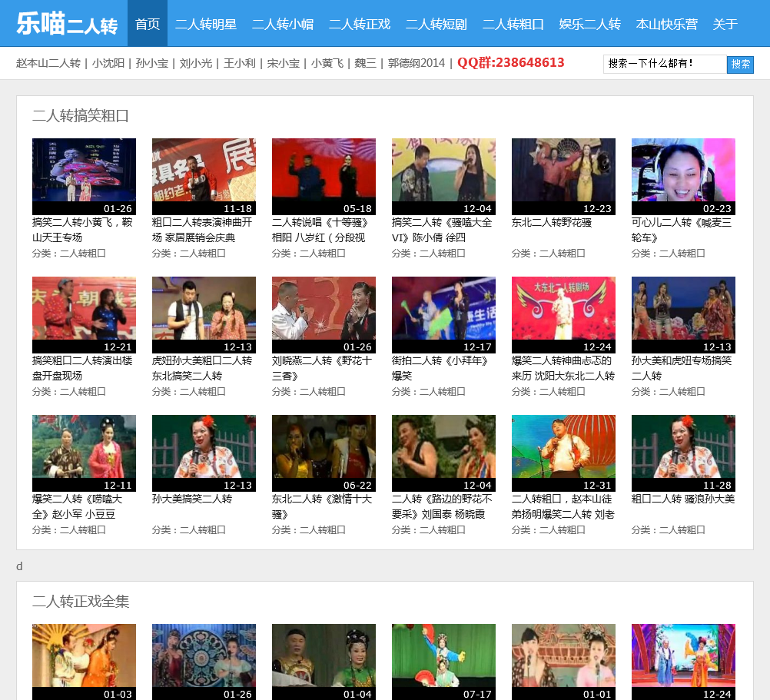770x700 pixels.
Task: Open 正戏全集 thumbnail dated 12-24
Action: [x=683, y=662]
